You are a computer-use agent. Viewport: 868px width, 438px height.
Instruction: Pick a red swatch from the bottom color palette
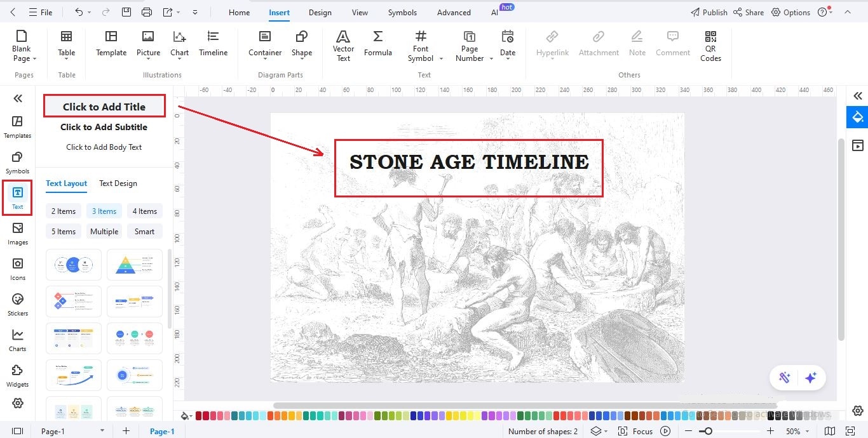[x=199, y=416]
